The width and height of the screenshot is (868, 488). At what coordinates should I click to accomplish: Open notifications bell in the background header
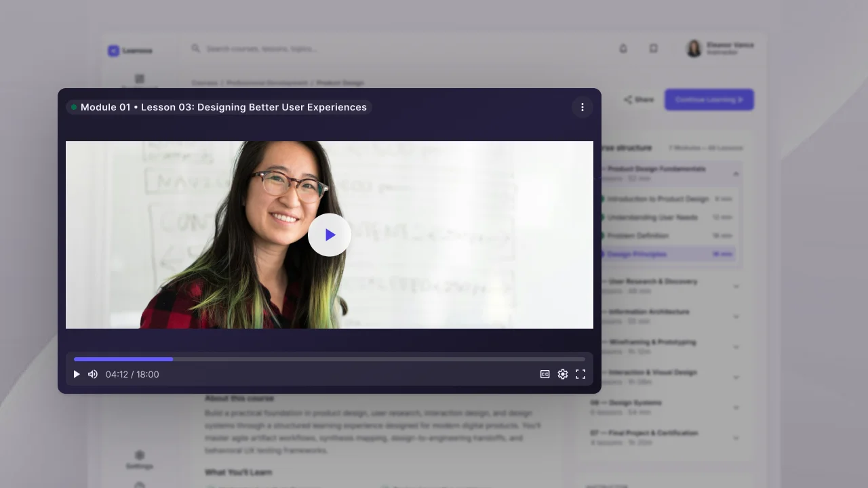[x=623, y=49]
